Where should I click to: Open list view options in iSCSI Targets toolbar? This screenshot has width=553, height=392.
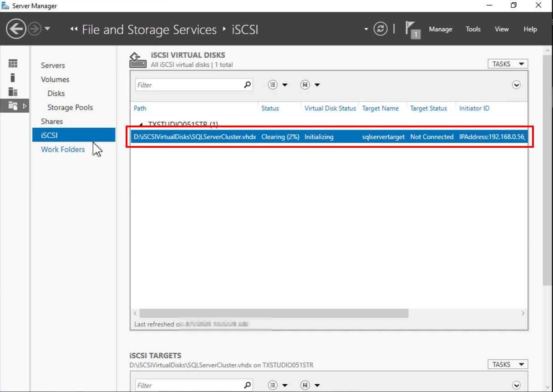click(x=277, y=385)
